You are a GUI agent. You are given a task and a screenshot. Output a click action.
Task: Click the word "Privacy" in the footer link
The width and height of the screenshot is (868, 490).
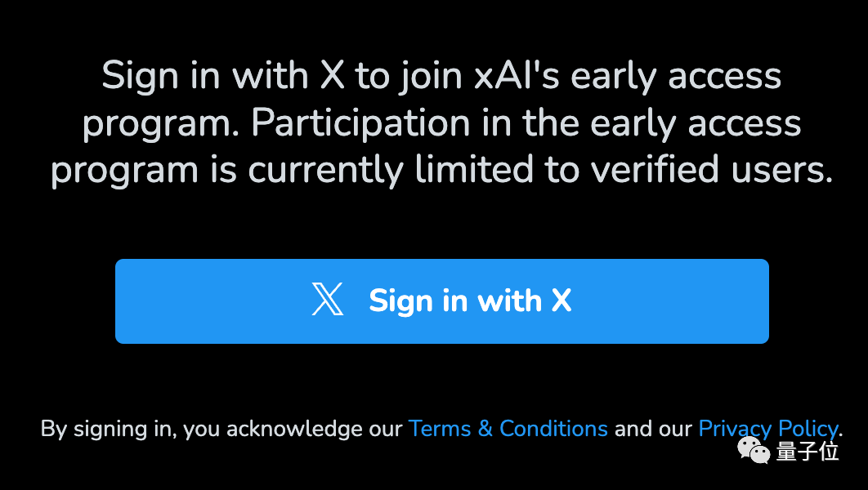point(735,429)
